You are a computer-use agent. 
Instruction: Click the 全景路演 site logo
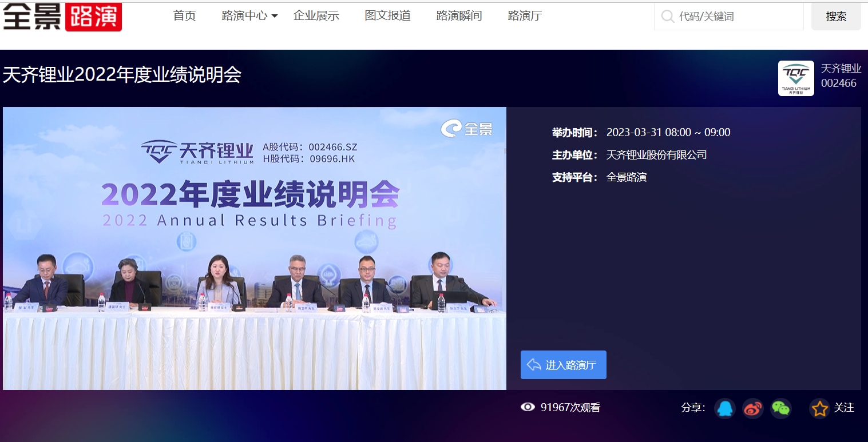click(62, 16)
